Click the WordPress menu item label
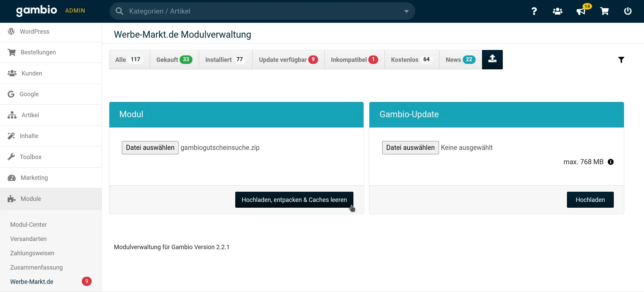This screenshot has width=644, height=292. (x=35, y=32)
